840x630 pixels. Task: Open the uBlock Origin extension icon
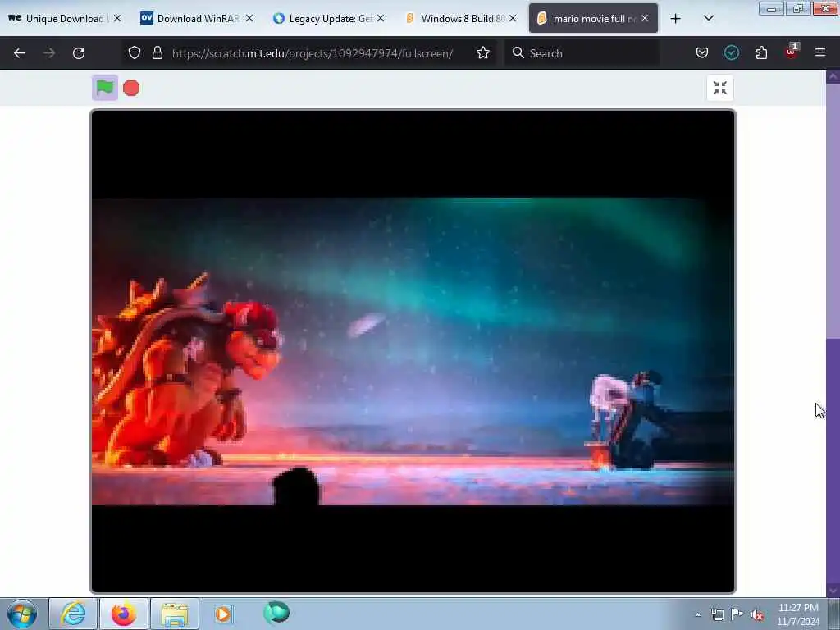coord(792,52)
